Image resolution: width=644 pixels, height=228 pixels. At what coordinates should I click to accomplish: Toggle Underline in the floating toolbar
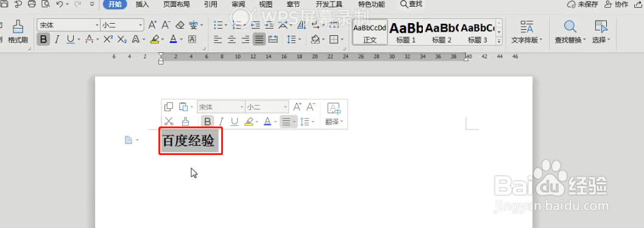(x=235, y=122)
